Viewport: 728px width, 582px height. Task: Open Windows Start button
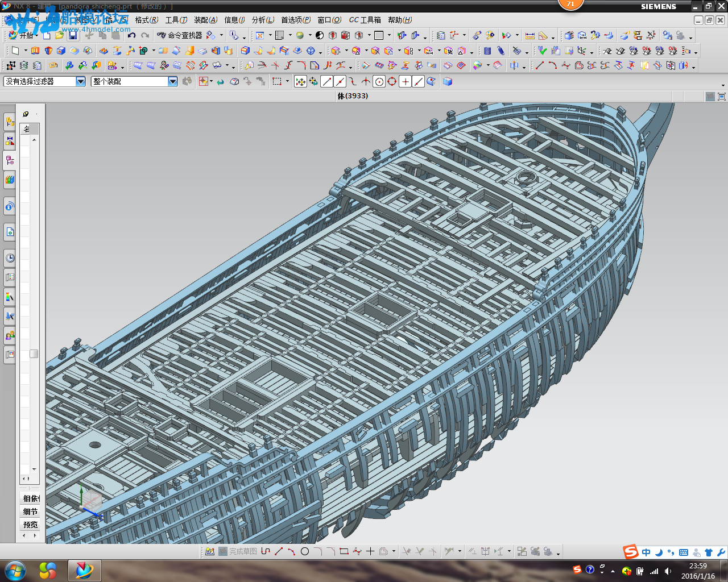pyautogui.click(x=15, y=570)
